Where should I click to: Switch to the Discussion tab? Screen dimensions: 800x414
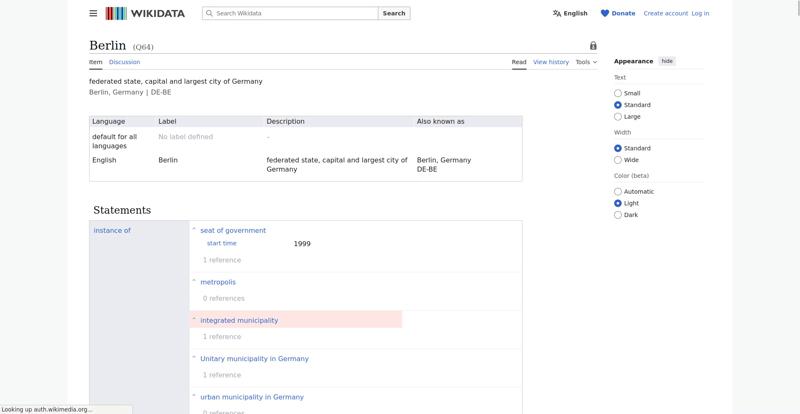click(124, 62)
